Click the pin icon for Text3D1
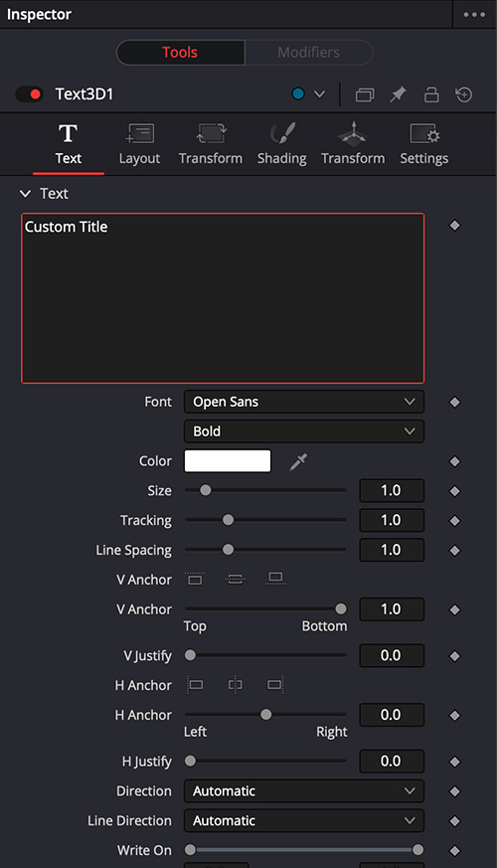 (x=398, y=94)
